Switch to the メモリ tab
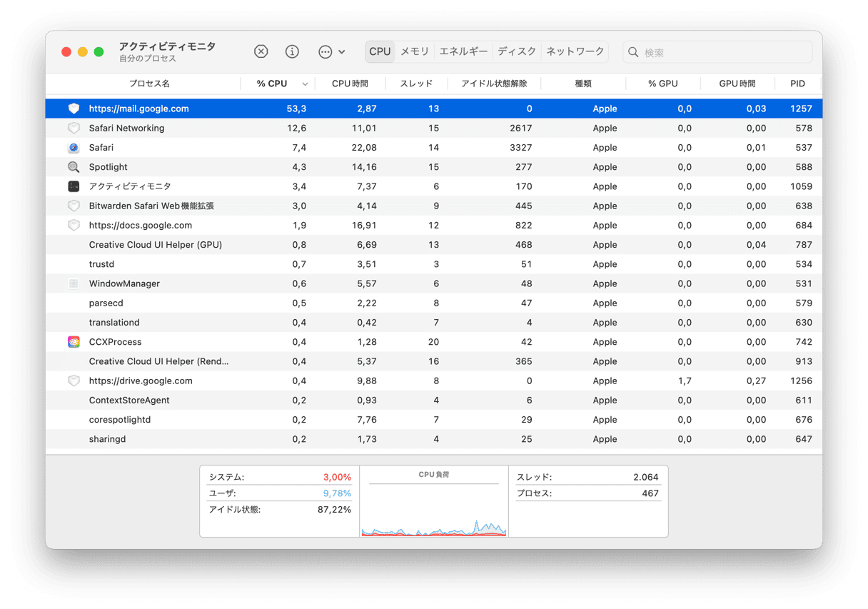This screenshot has height=609, width=868. (415, 51)
